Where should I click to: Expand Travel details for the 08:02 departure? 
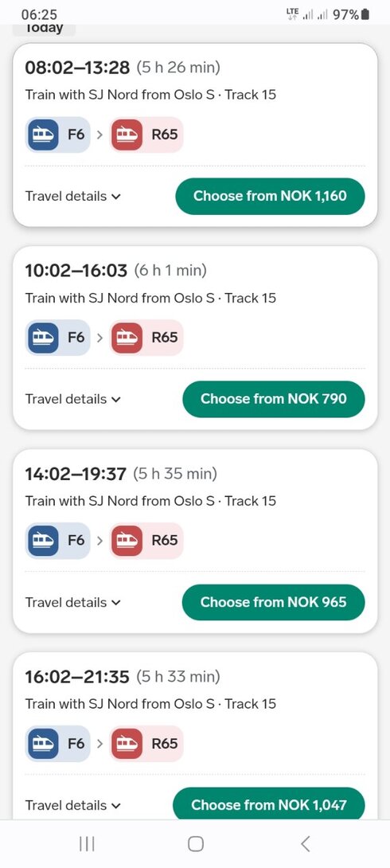(x=73, y=196)
